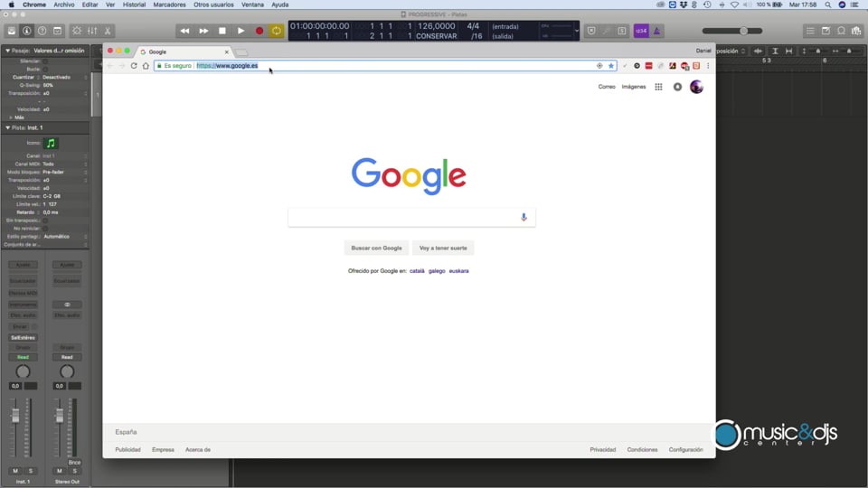Open Smart Controls dial icon
The width and height of the screenshot is (868, 488).
coord(77,31)
